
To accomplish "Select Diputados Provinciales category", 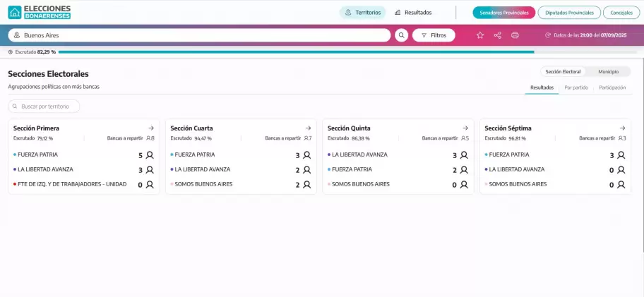I will point(569,12).
